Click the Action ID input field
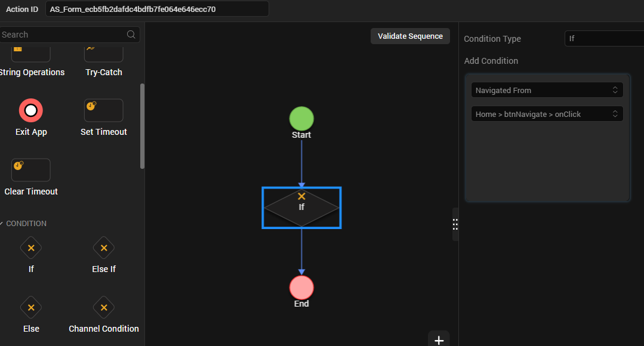644x346 pixels. (x=157, y=9)
